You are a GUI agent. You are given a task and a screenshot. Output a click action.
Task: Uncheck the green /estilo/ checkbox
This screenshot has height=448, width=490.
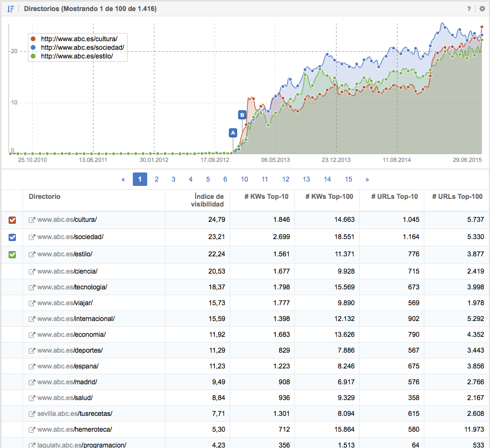click(x=12, y=254)
